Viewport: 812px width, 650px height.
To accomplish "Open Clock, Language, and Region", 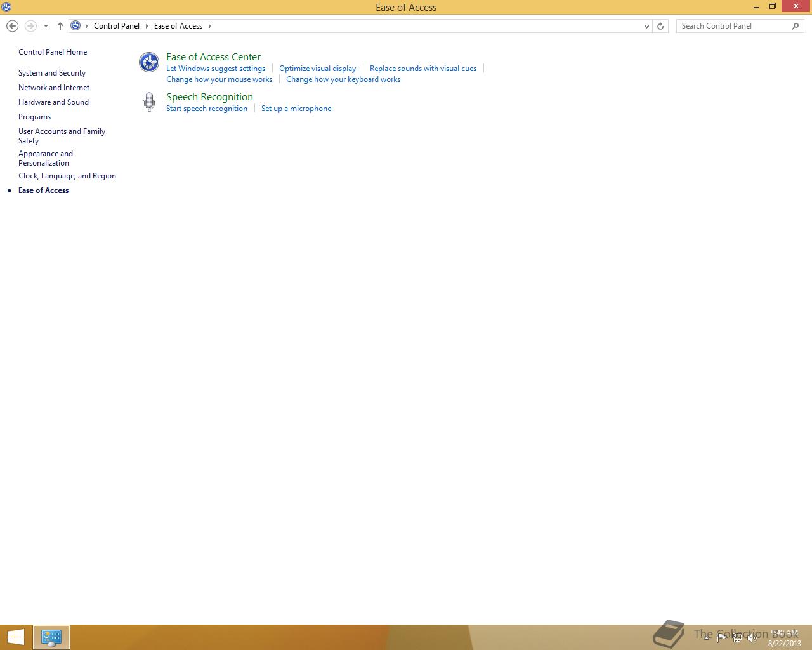I will pos(67,176).
